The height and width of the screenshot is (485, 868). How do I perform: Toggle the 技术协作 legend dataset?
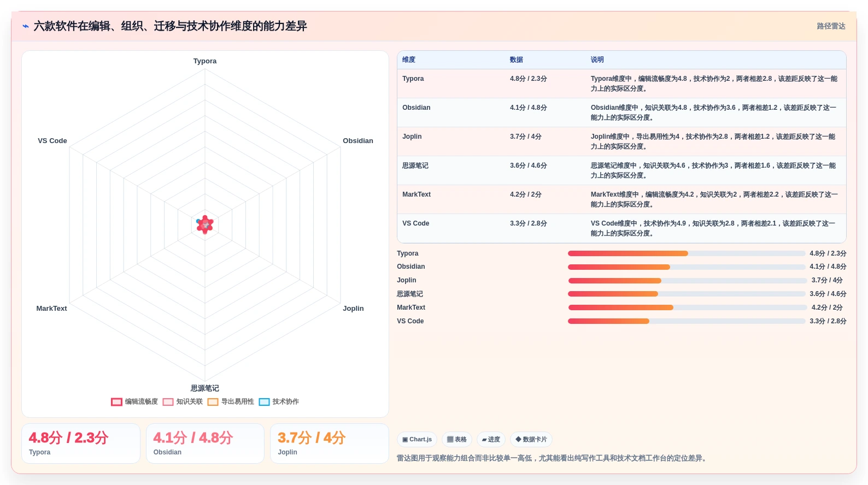(x=279, y=401)
